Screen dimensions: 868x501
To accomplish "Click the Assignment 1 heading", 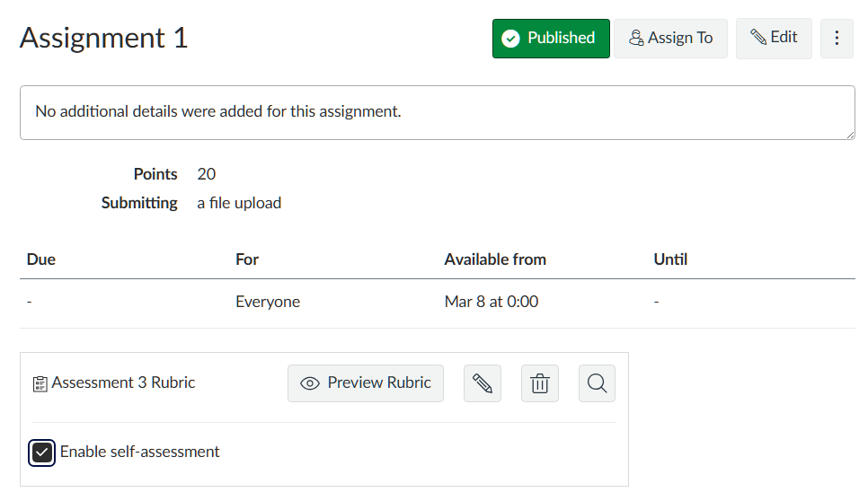I will tap(104, 38).
